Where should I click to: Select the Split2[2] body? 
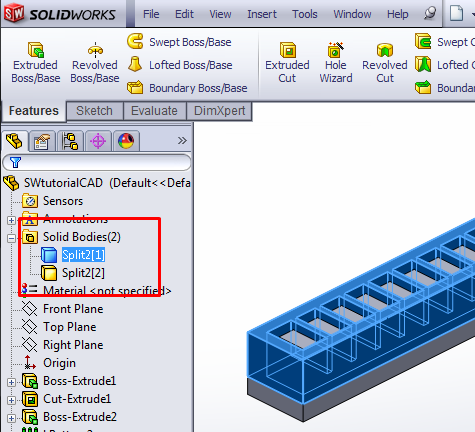(83, 273)
